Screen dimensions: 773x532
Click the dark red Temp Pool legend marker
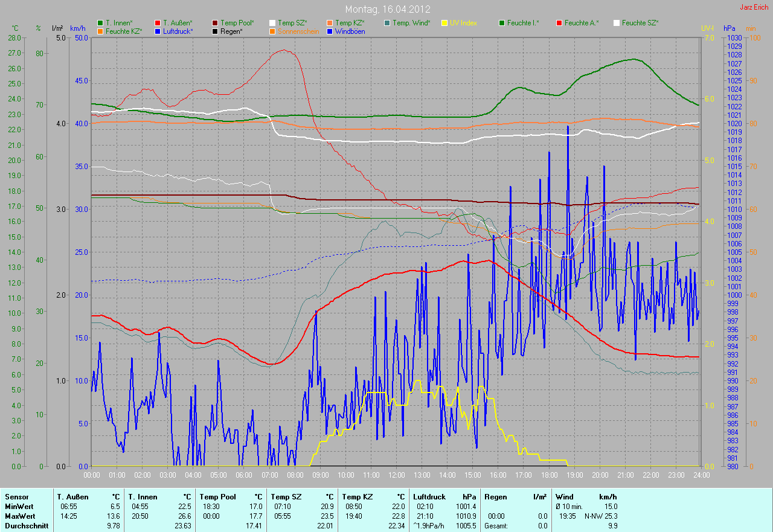click(215, 23)
